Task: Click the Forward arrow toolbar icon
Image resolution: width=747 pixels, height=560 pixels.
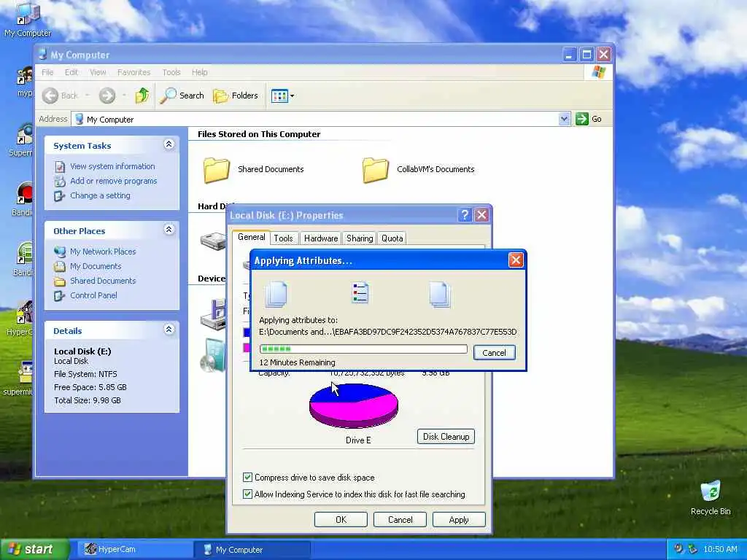Action: pos(107,96)
